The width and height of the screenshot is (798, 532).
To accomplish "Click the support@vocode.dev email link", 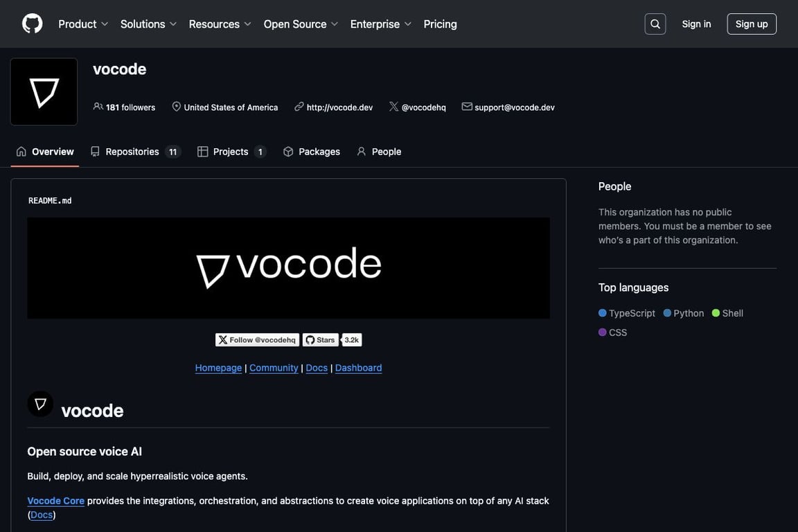I will [515, 107].
